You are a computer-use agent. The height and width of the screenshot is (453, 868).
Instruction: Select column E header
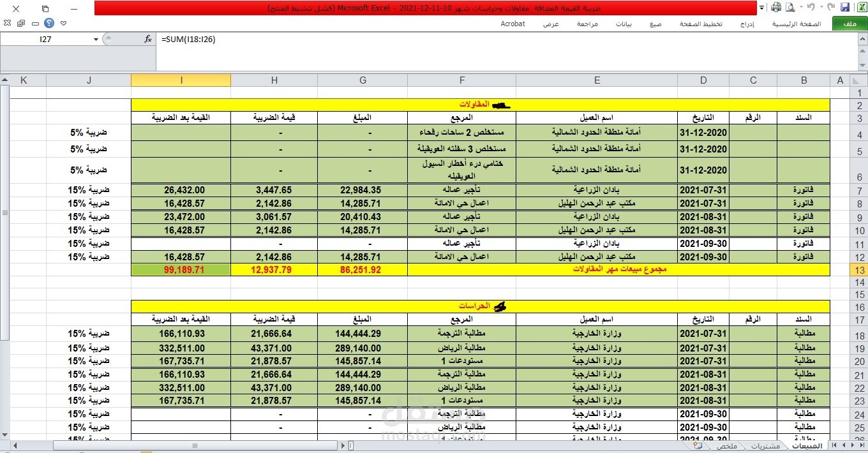(597, 80)
